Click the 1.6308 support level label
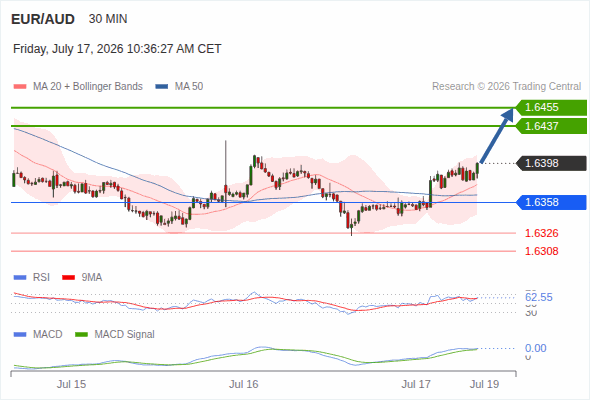Viewport: 590px width, 400px height. click(541, 251)
